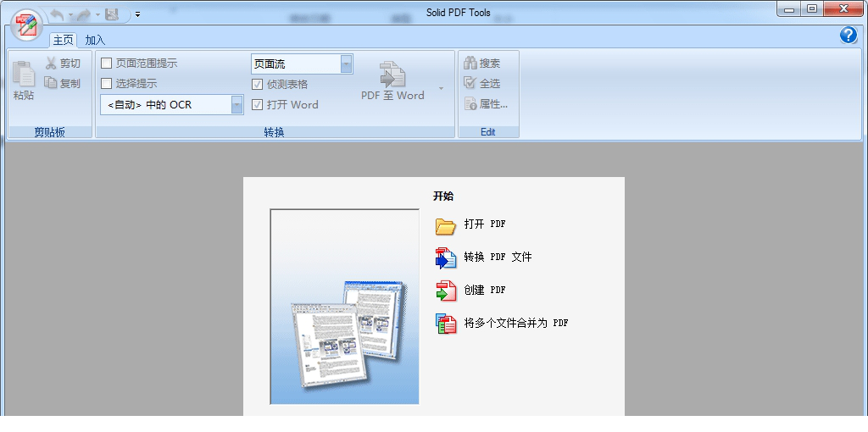
Task: Click the 转换 PDF 文件 link text
Action: [498, 257]
